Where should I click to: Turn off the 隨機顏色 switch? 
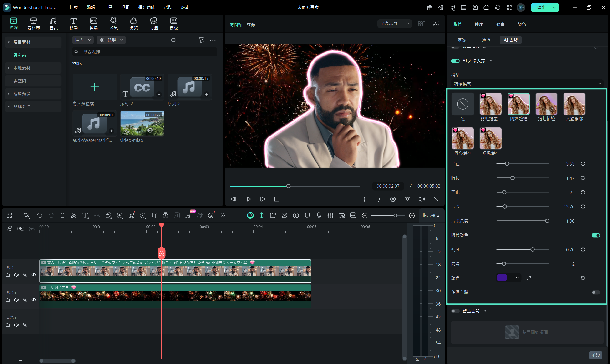click(595, 235)
